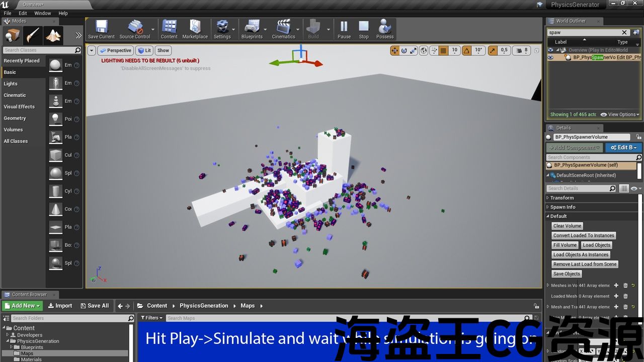The width and height of the screenshot is (644, 362).
Task: Open the Marketplace from the toolbar
Action: 195,30
